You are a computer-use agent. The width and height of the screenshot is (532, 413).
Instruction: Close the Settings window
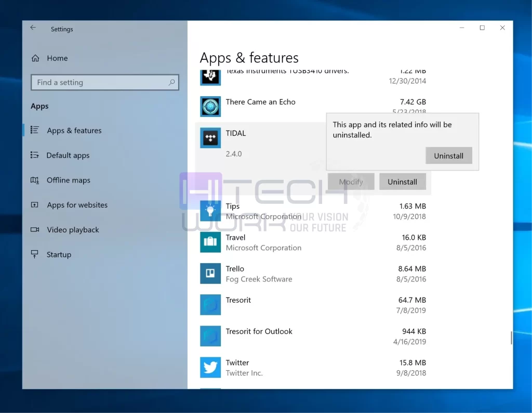tap(502, 28)
